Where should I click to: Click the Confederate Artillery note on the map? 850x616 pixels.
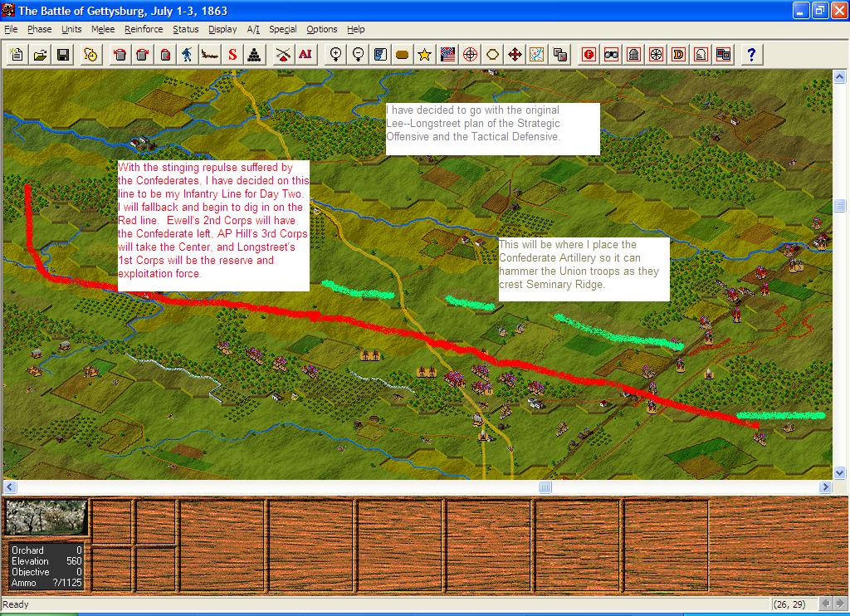584,270
